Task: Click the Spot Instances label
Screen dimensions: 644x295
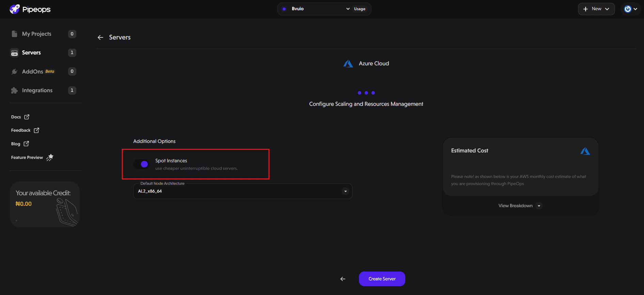Action: pos(171,161)
